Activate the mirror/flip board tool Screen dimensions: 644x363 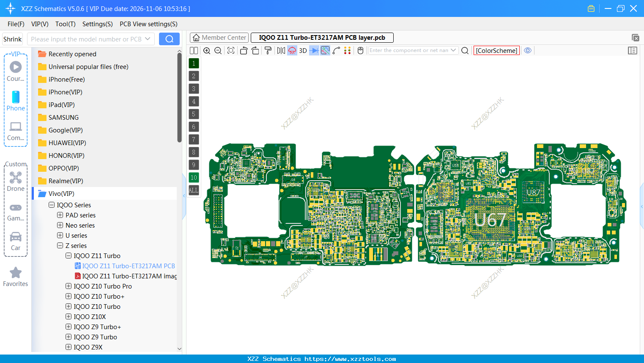coord(280,50)
